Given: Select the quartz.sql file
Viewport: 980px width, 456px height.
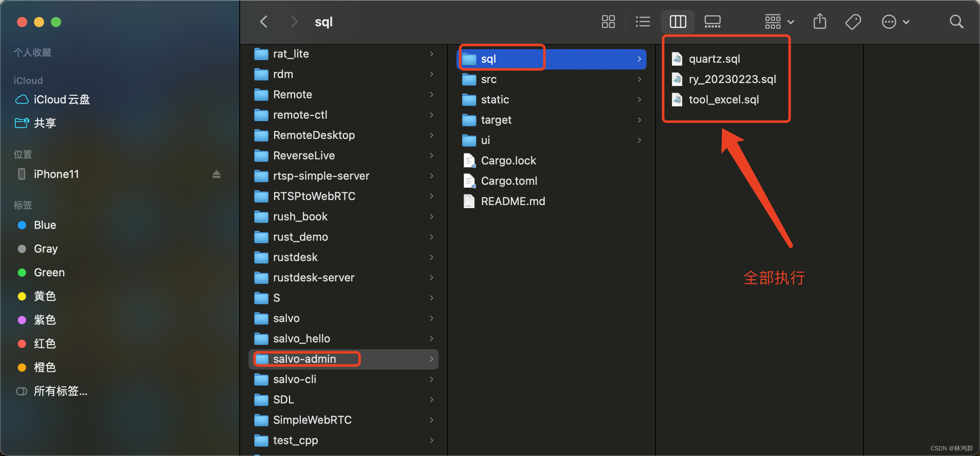Looking at the screenshot, I should click(x=714, y=59).
